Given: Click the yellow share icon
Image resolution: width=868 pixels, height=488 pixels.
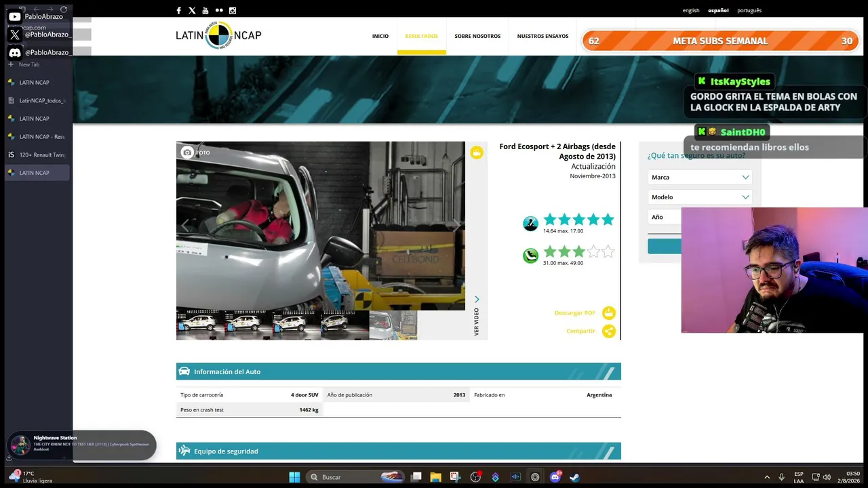Looking at the screenshot, I should pos(609,331).
